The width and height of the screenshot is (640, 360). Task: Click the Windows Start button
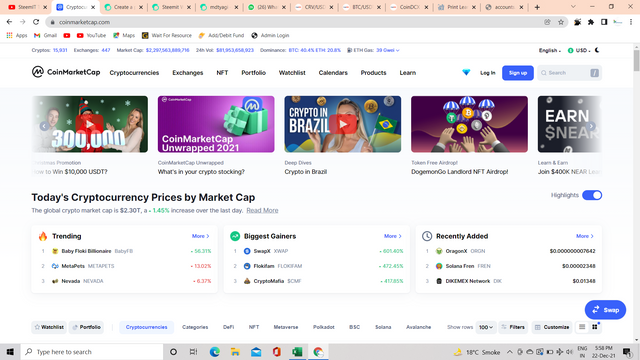pyautogui.click(x=10, y=352)
